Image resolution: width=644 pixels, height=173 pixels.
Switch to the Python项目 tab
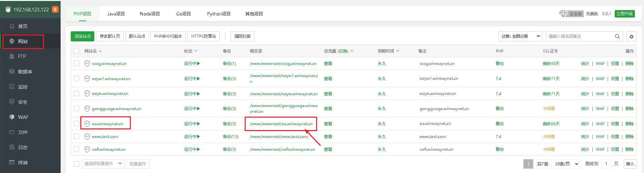tap(219, 14)
